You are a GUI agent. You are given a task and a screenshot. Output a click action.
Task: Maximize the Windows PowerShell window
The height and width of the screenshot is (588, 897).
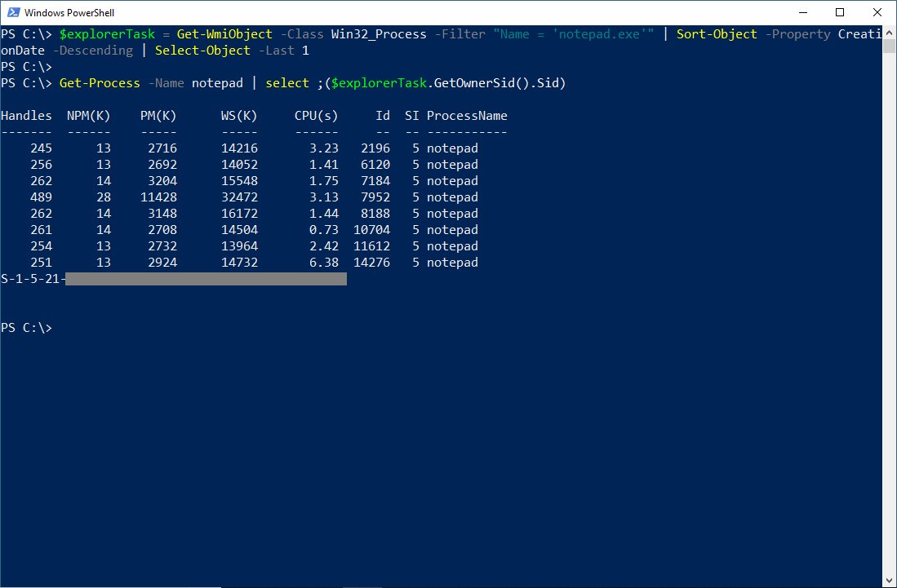pos(840,12)
